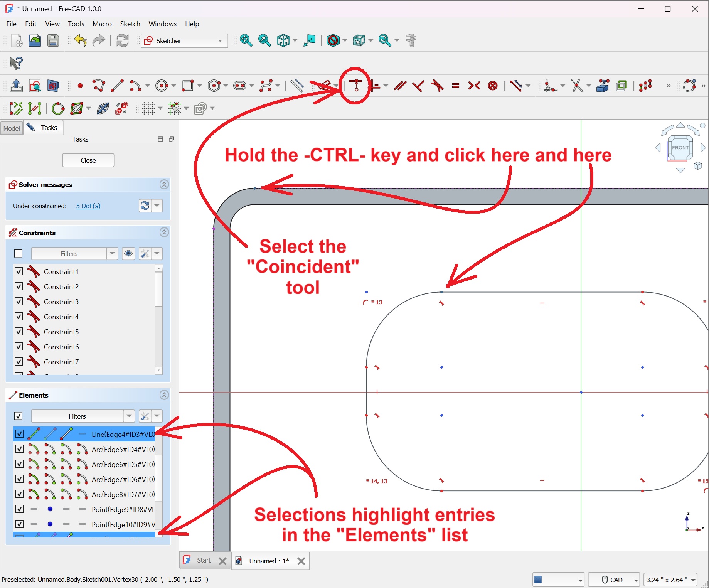Uncheck the Arc(Edge5#ID4#VL0) element checkbox
This screenshot has height=588, width=709.
click(x=19, y=449)
